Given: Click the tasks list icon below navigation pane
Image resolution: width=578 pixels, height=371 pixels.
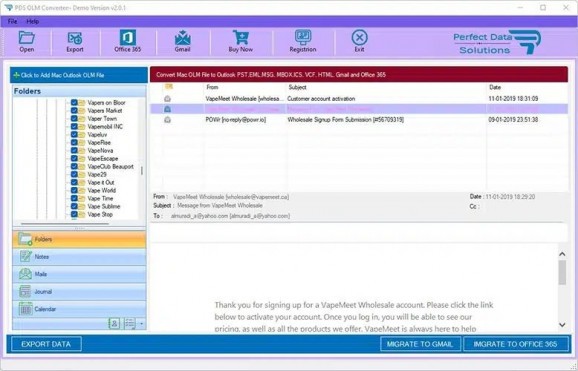Looking at the screenshot, I should [130, 324].
